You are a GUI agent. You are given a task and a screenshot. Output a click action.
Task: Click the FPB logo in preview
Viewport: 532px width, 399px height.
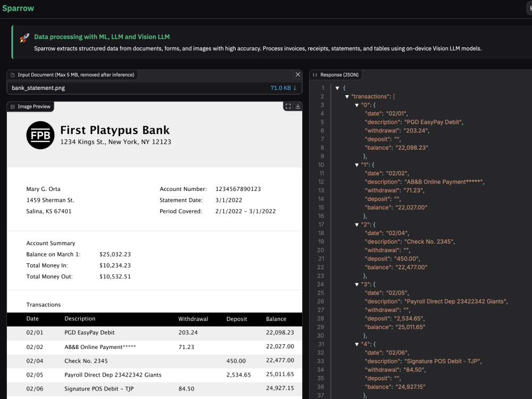click(x=40, y=135)
